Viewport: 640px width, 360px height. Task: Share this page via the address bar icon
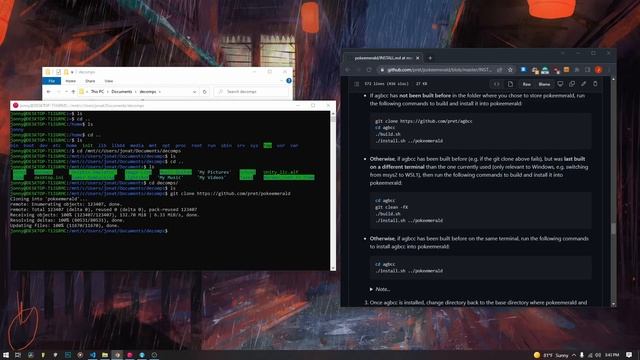point(500,70)
